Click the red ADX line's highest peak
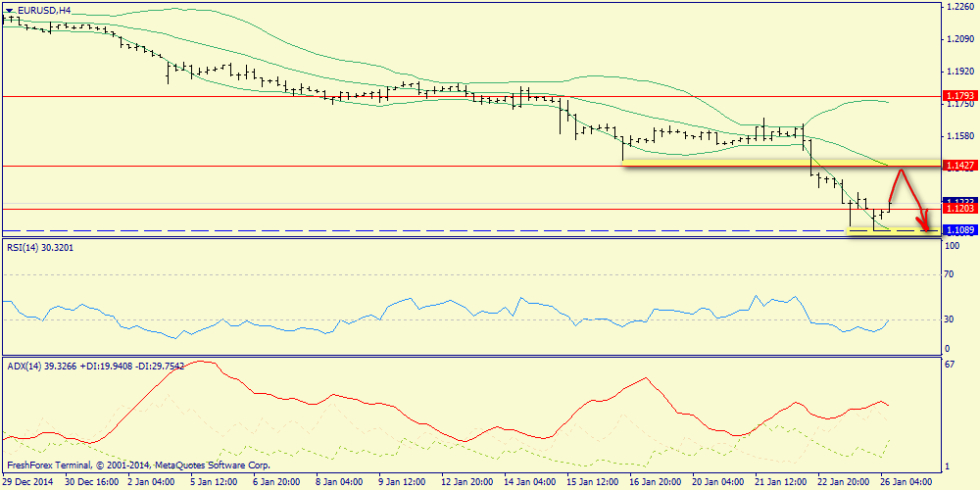980x490 pixels. coord(203,362)
